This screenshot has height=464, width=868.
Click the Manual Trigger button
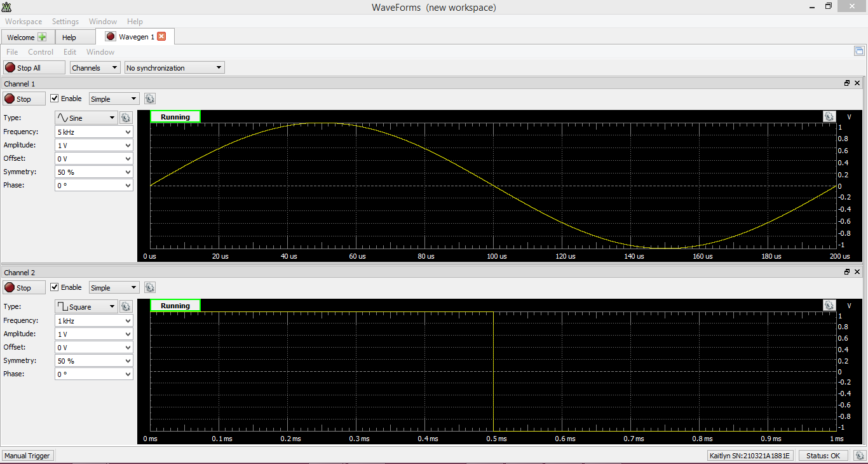click(x=28, y=455)
